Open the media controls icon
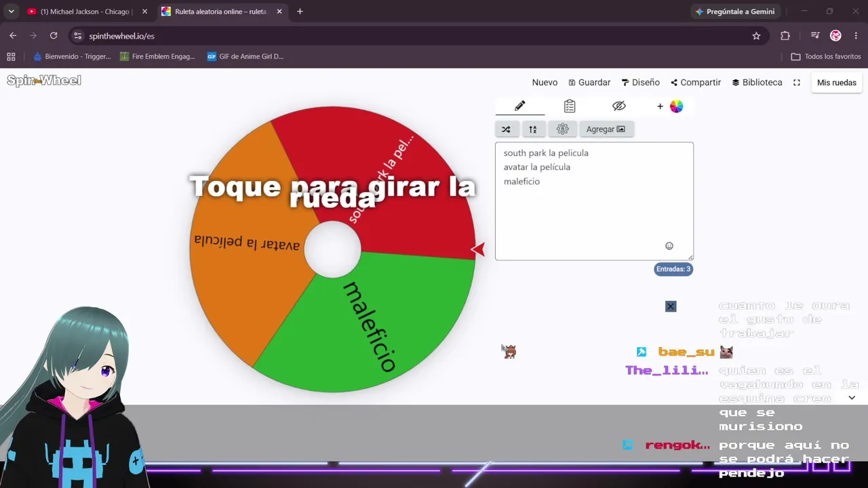The width and height of the screenshot is (868, 488). click(815, 36)
